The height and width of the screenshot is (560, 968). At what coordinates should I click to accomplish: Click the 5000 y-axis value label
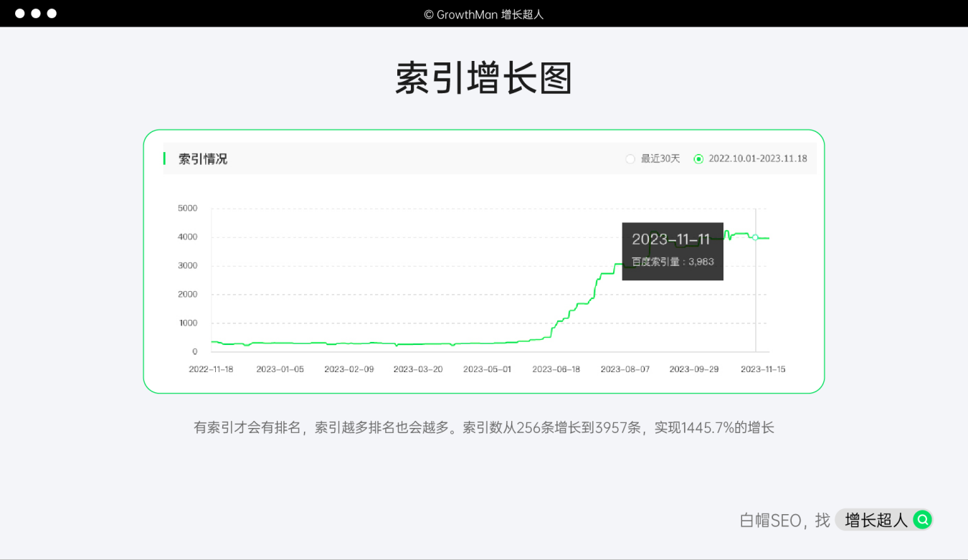[x=187, y=209]
